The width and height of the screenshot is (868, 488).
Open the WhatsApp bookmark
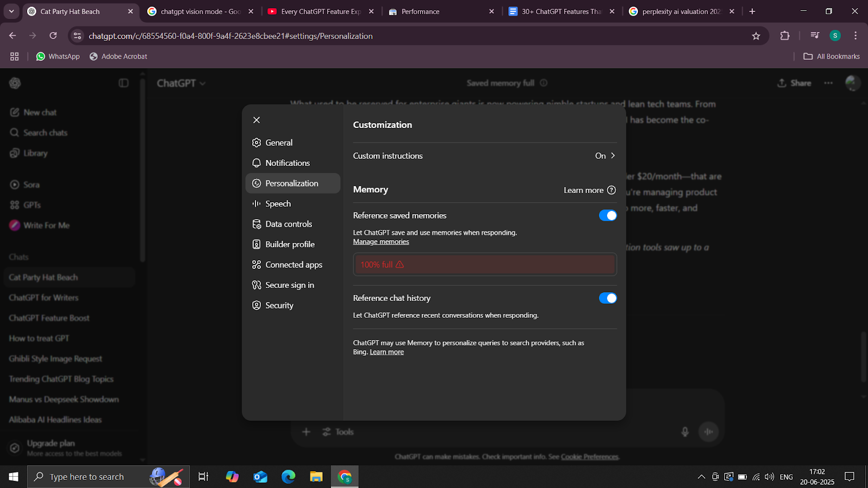click(x=58, y=56)
